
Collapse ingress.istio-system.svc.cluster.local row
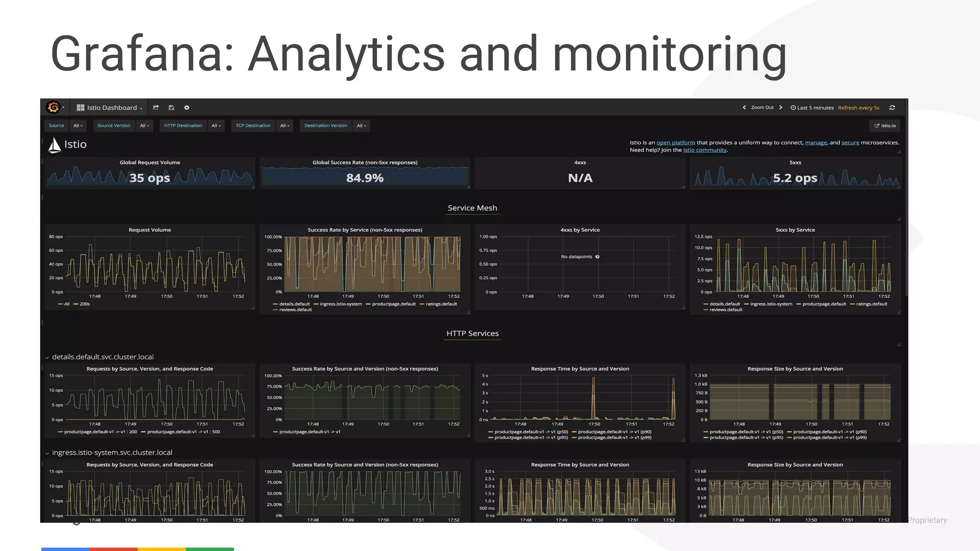[109, 452]
